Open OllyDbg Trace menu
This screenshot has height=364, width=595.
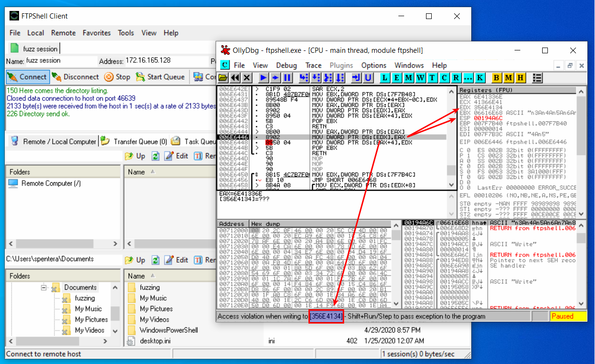(313, 65)
